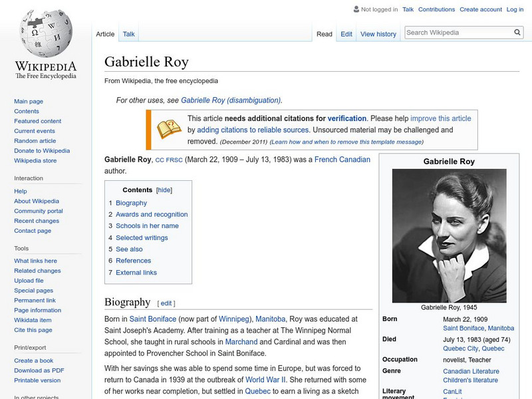Open the View history tab
Screen dimensions: 532x399
point(378,34)
